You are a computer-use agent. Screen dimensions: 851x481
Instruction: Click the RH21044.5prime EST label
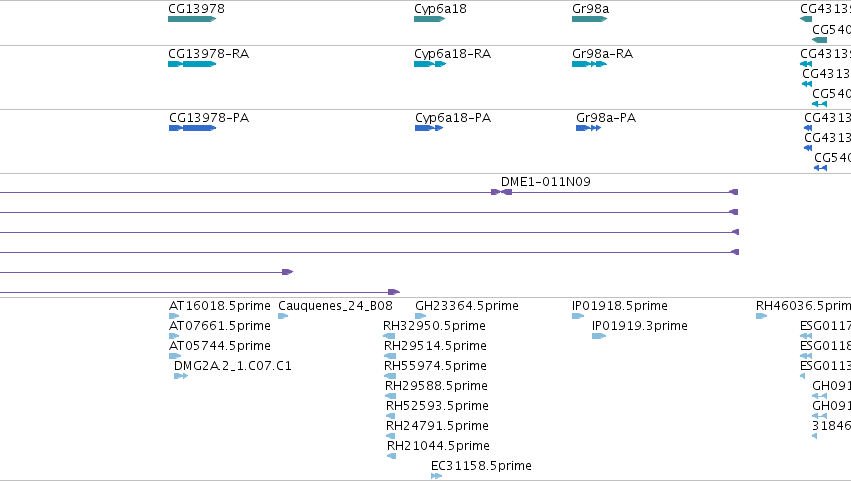click(x=439, y=446)
